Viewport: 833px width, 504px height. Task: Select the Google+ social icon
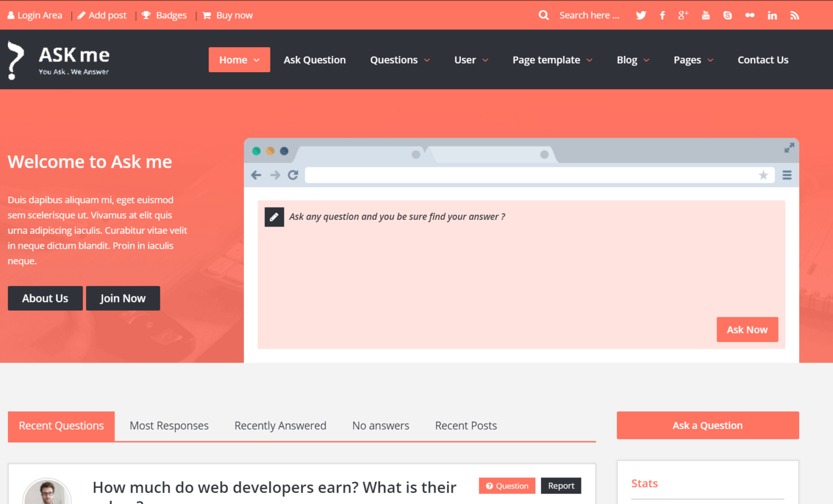(x=683, y=15)
